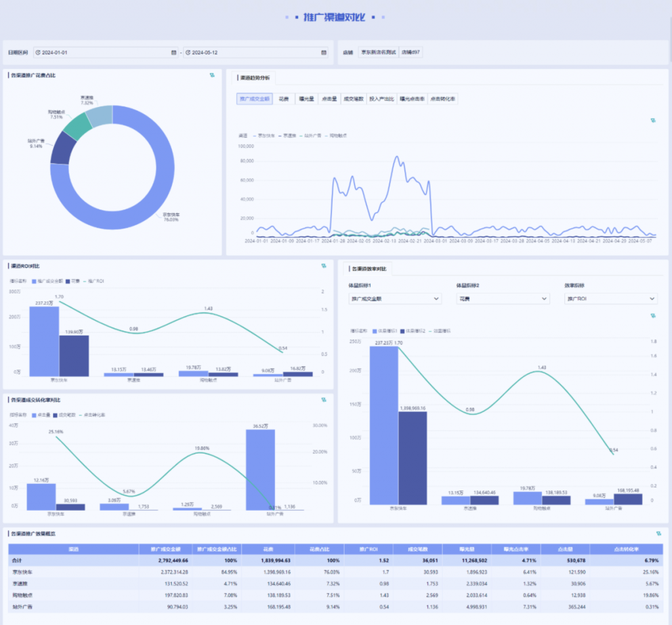Open 效率指标 dropdown showing 推广ROI
The height and width of the screenshot is (625, 672).
point(610,299)
